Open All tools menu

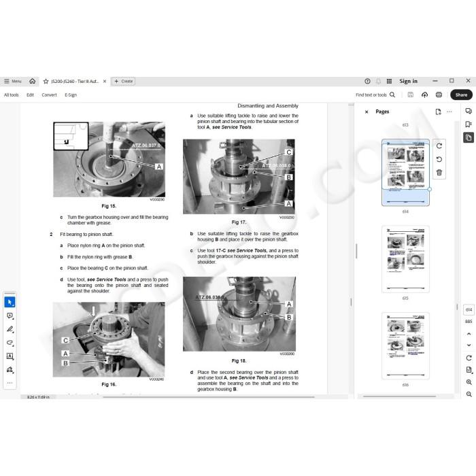tap(12, 95)
